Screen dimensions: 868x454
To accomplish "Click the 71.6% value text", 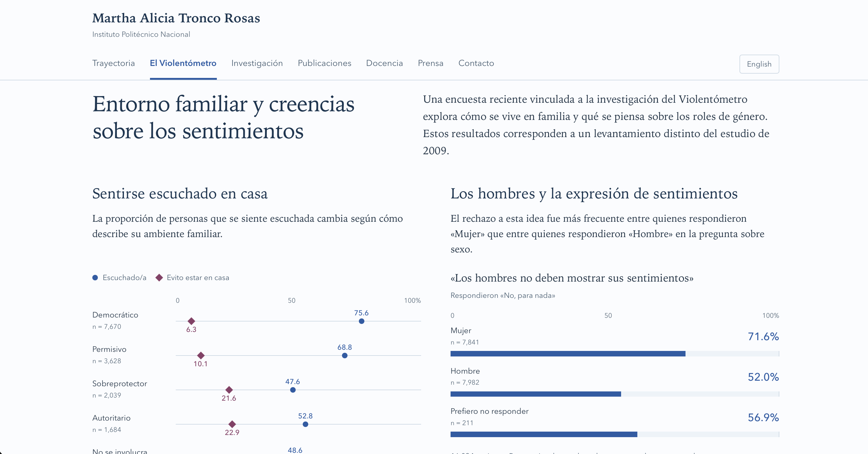I will coord(763,337).
